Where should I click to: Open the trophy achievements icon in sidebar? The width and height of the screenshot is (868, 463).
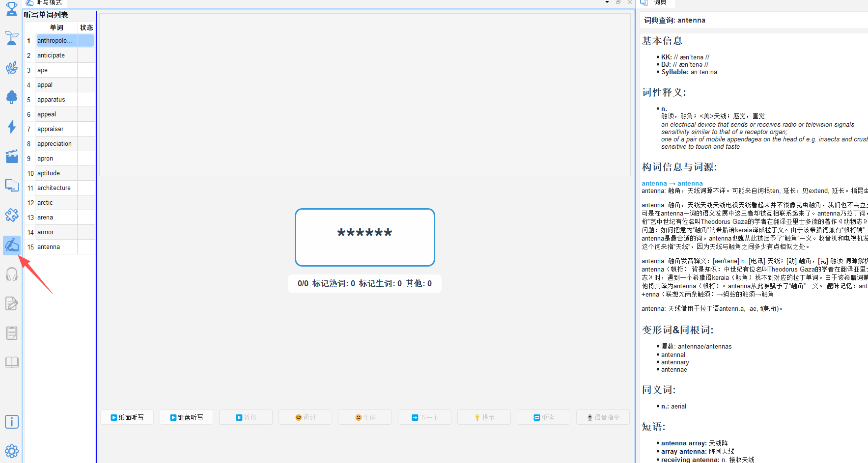tap(11, 8)
